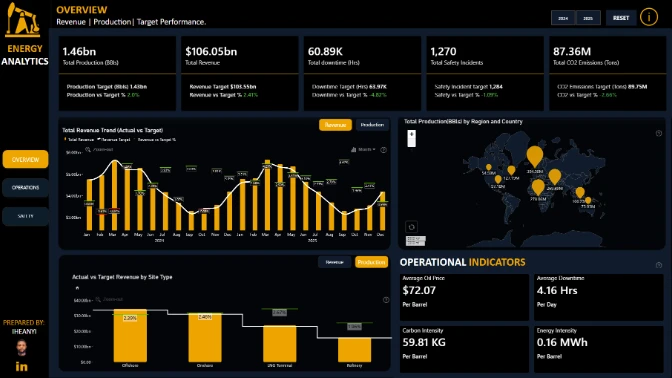This screenshot has width=672, height=378.
Task: Filter dashboard to year 2025
Action: point(588,18)
